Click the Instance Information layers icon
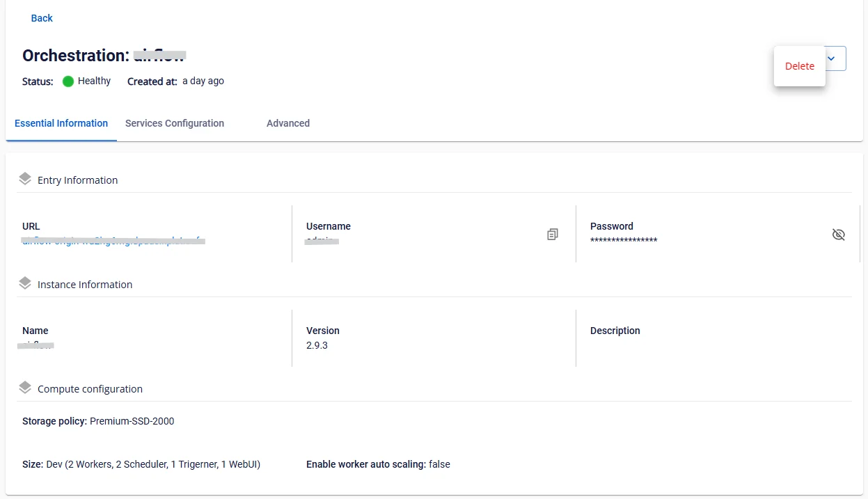Viewport: 868px width, 499px height. point(25,283)
